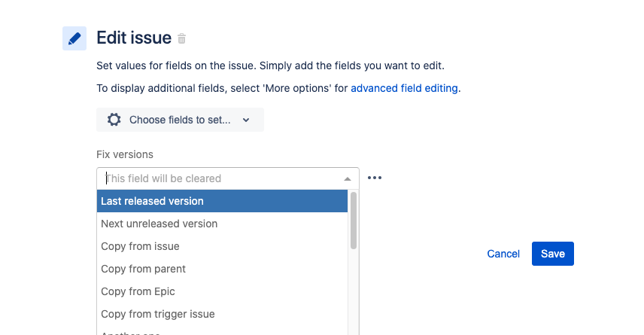644x335 pixels.
Task: Click the Edit issue heading text
Action: coord(134,38)
